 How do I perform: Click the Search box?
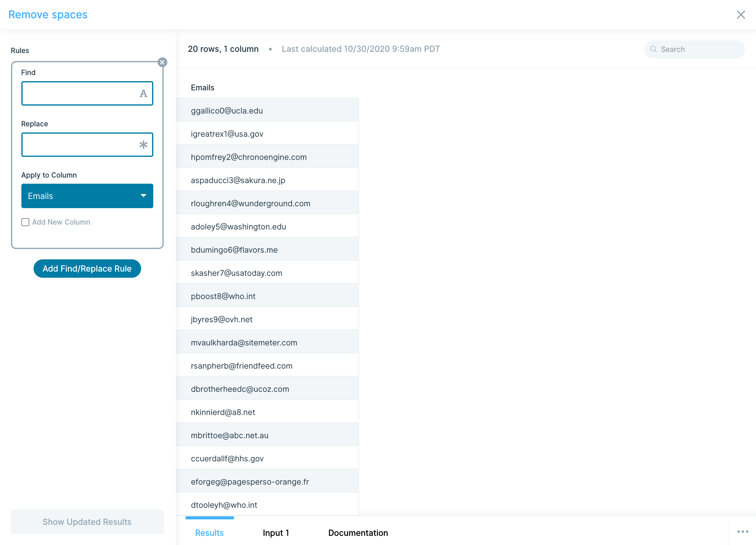[x=694, y=49]
